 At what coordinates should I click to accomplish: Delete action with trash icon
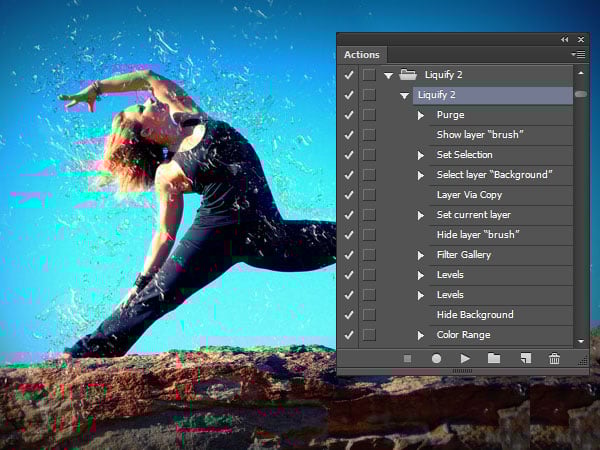point(554,358)
